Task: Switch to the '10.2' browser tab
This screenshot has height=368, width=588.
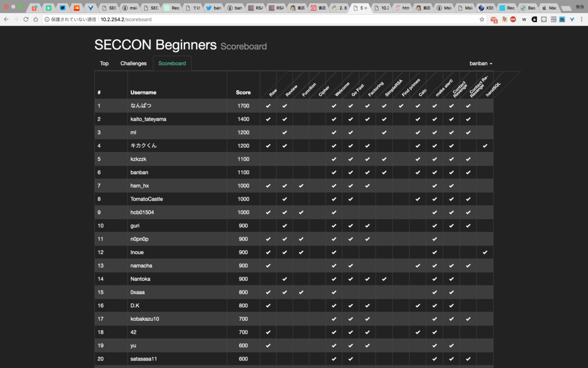Action: (381, 7)
